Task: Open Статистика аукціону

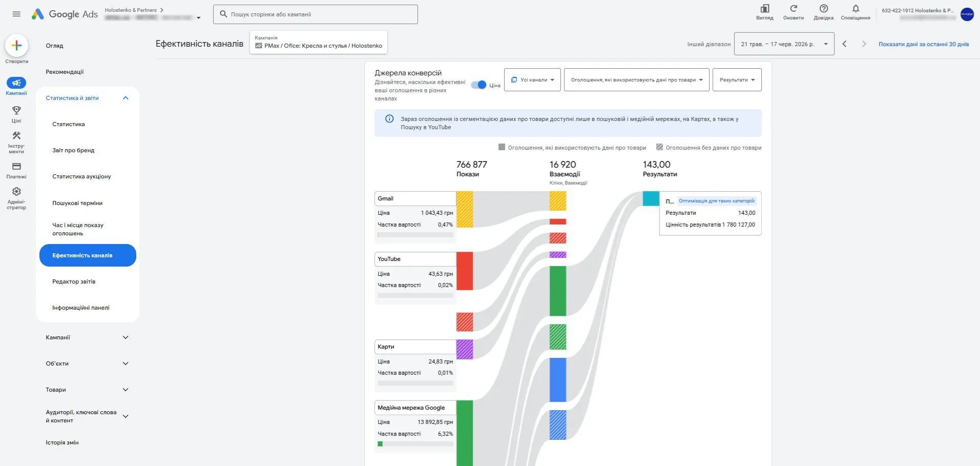Action: pos(81,176)
